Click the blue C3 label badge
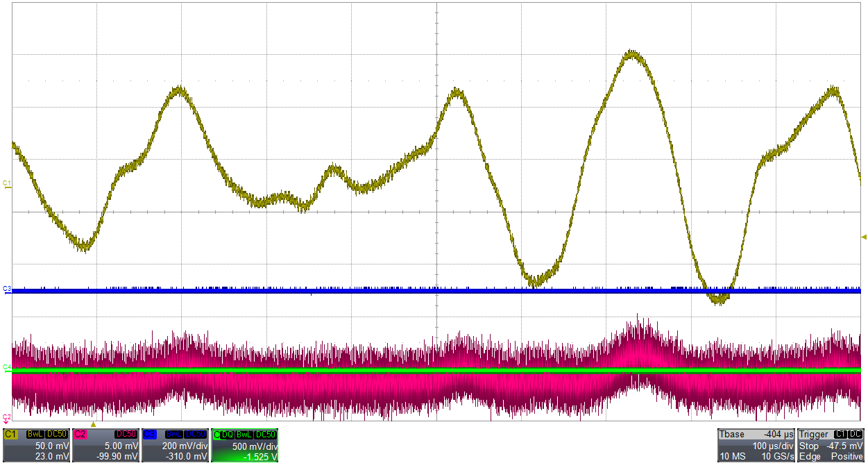 point(150,435)
